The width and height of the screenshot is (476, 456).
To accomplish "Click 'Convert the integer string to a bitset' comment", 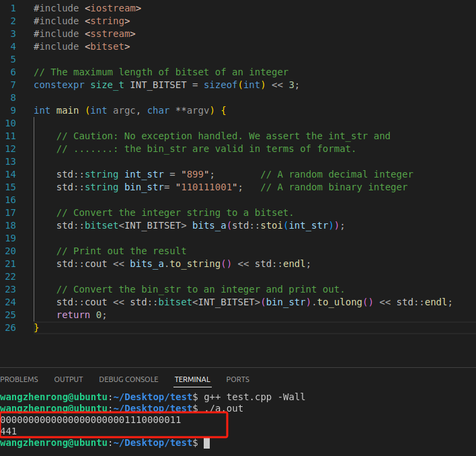I will click(x=175, y=213).
